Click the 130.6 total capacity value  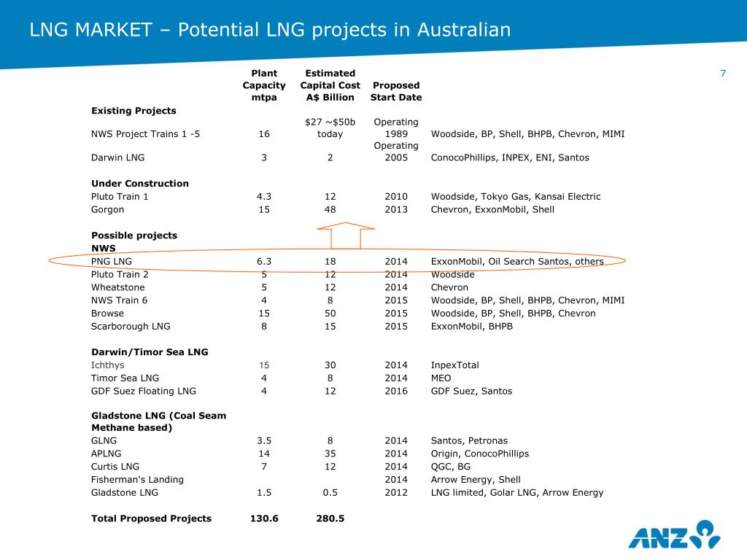(264, 518)
